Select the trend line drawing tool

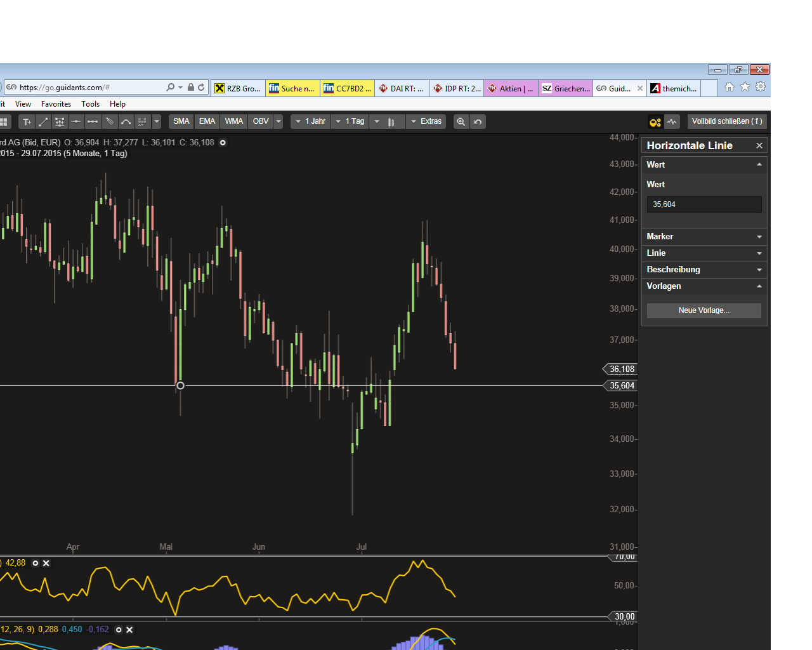click(43, 121)
